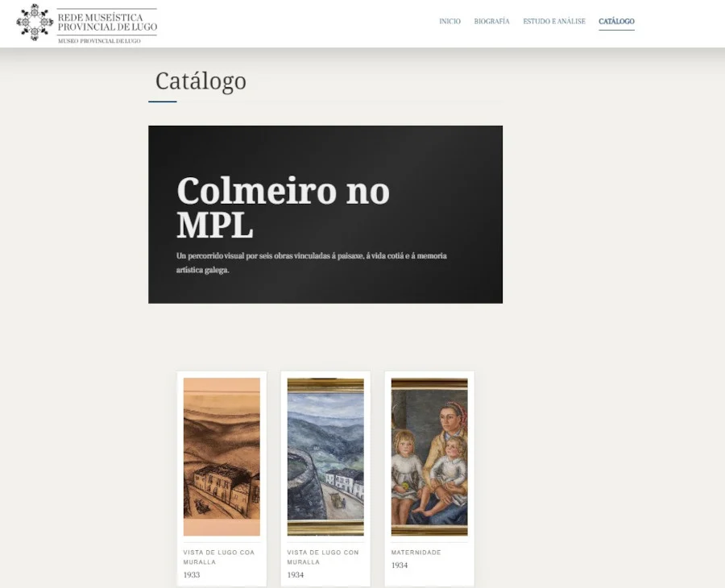Select the 'Maternidade' artwork title
Screen dimensions: 725x588
416,553
